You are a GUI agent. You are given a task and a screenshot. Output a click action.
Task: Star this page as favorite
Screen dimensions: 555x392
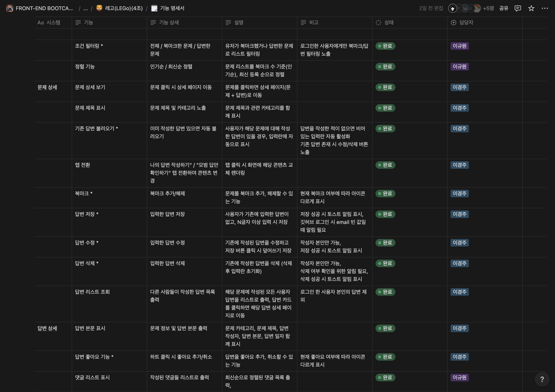coord(531,8)
